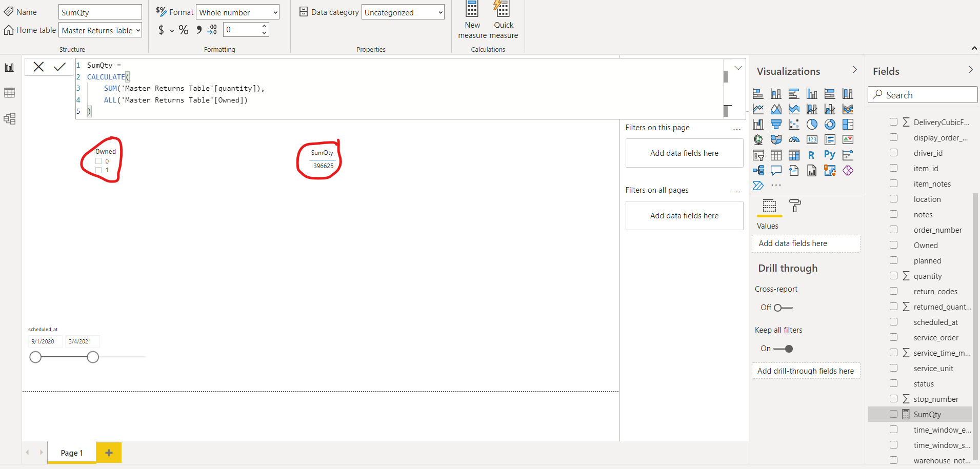Screen dimensions: 980x469
Task: Select the R script visual
Action: coord(812,155)
